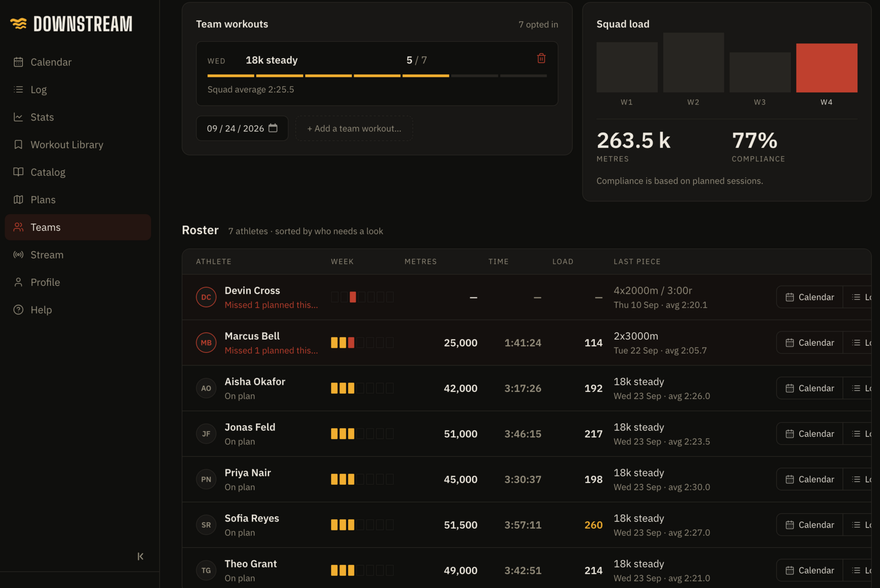The image size is (880, 588).
Task: Collapse the sidebar with the arrow icon
Action: click(140, 556)
